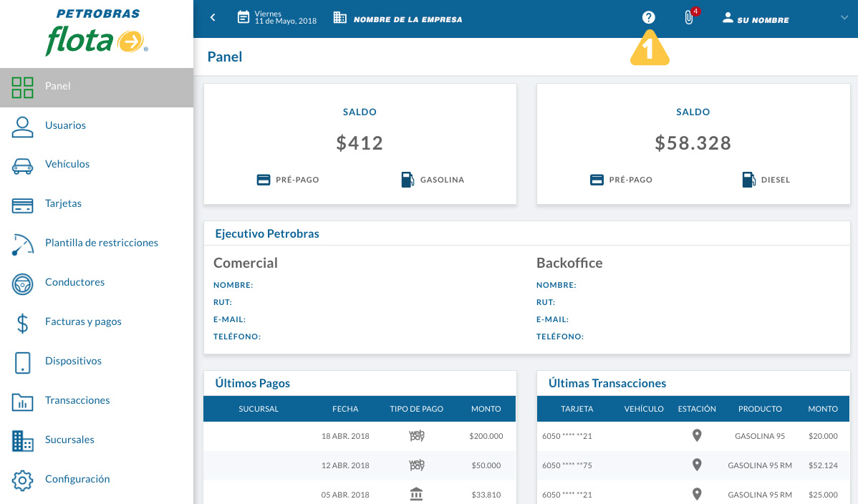Screen dimensions: 858x504
Task: Click the diesel fuel pump icon
Action: pos(748,180)
